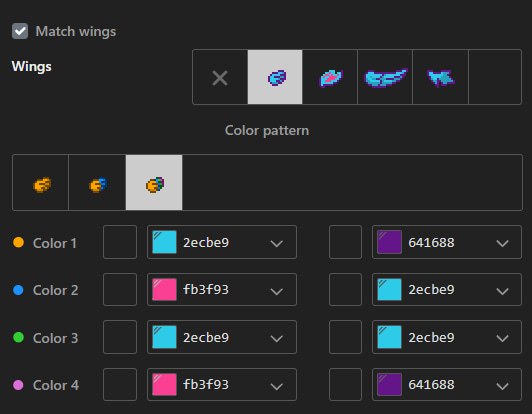The image size is (532, 414).
Task: Click the pink fb3f93 swatch in Color 4
Action: point(164,384)
